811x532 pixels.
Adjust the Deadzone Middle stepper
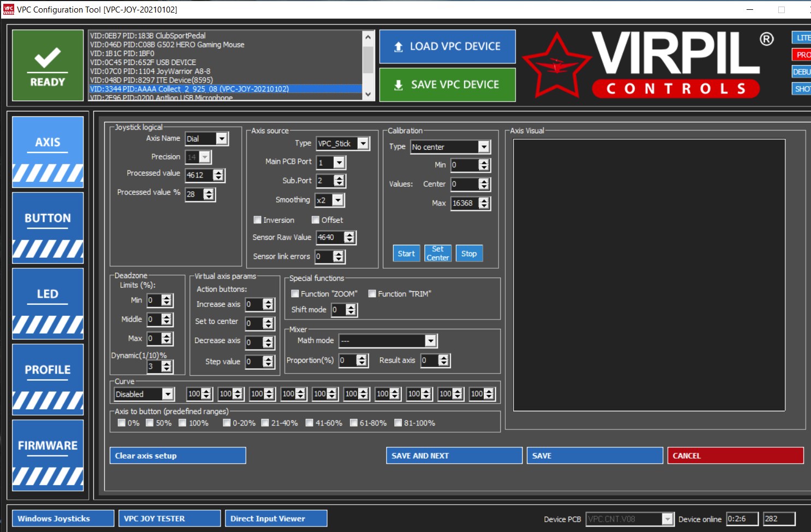(167, 320)
